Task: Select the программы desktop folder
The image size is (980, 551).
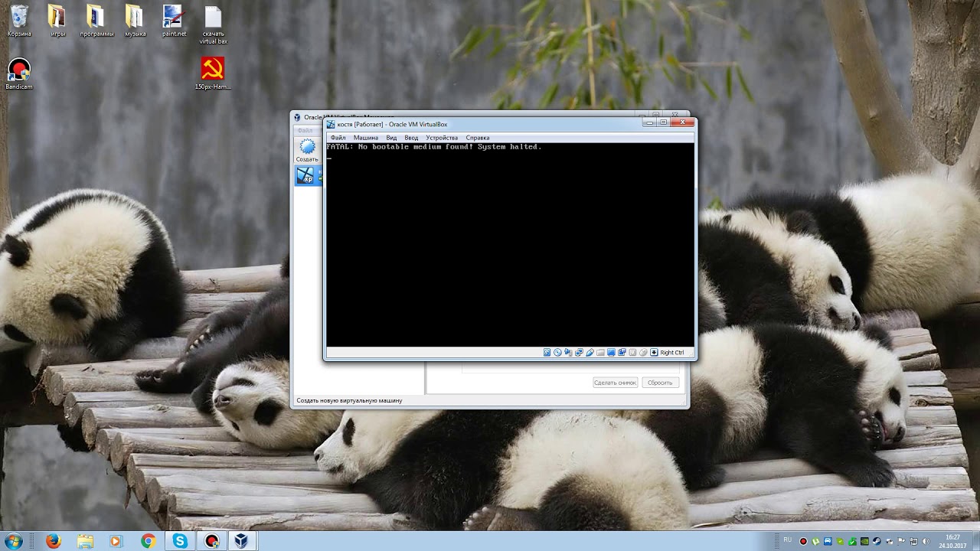Action: pos(96,21)
